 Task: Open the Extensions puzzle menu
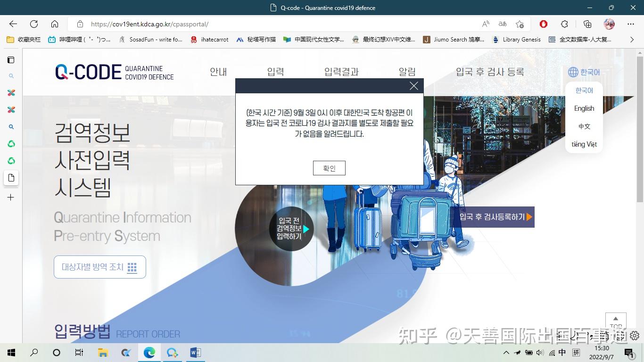point(564,24)
